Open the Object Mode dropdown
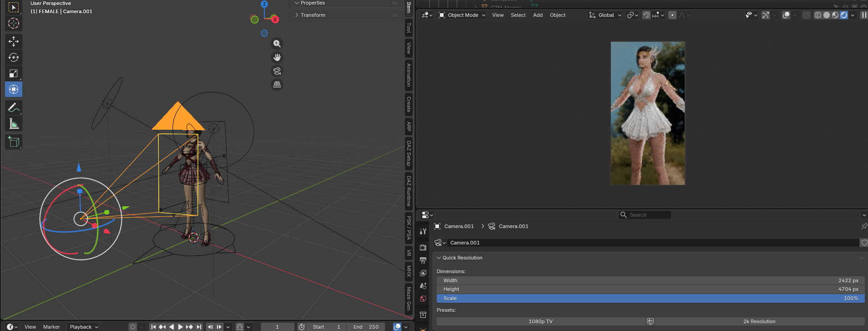 pyautogui.click(x=462, y=15)
